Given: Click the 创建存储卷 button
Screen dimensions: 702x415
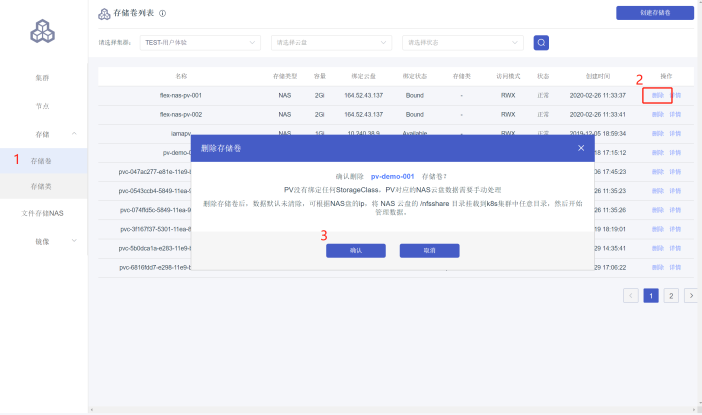Looking at the screenshot, I should point(654,14).
